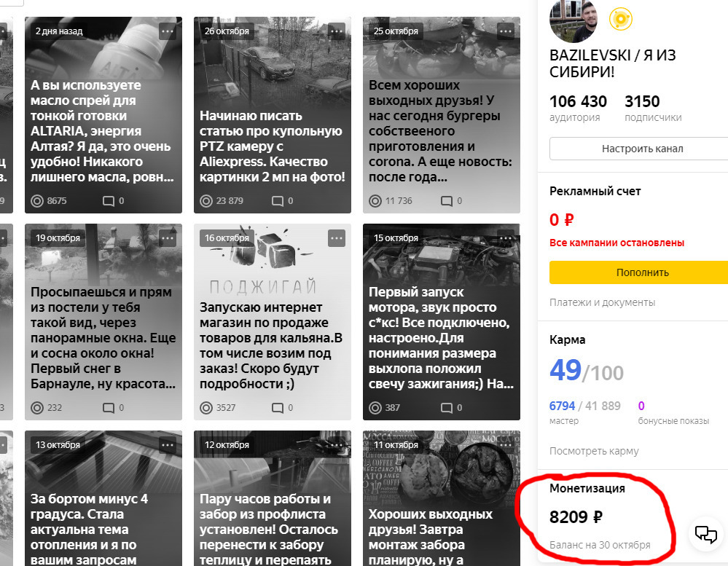Open the Поджигай internet shop post card

point(273,322)
